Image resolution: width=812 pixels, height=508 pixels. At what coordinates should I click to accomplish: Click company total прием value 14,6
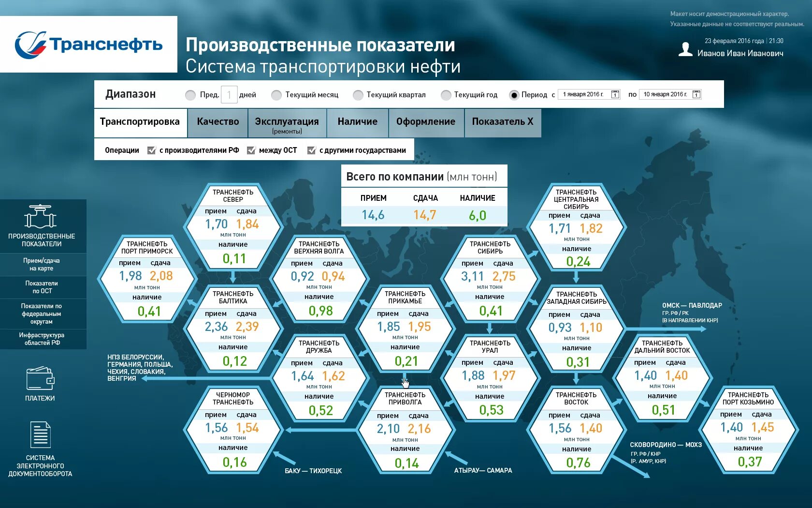(x=373, y=215)
